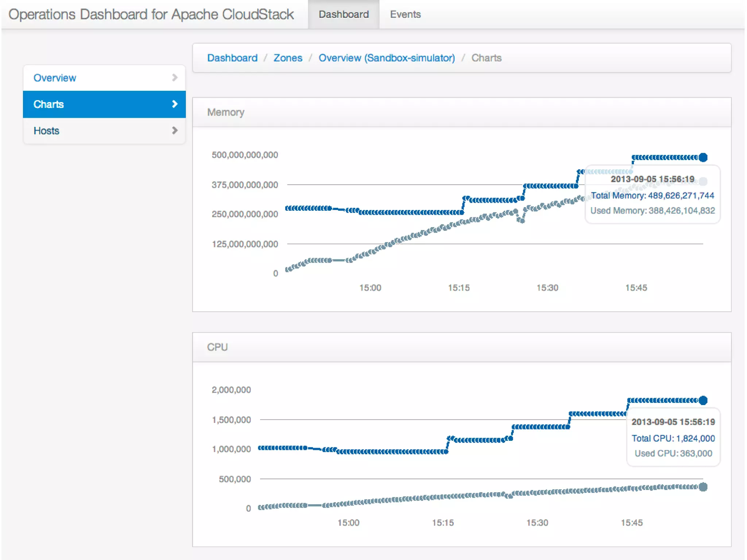Viewport: 747px width, 560px height.
Task: Click the 15:15 time label on Memory chart
Action: 458,288
